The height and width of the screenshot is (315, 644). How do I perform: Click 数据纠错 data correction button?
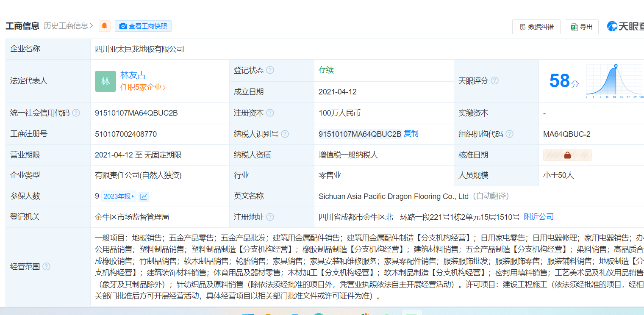(536, 27)
